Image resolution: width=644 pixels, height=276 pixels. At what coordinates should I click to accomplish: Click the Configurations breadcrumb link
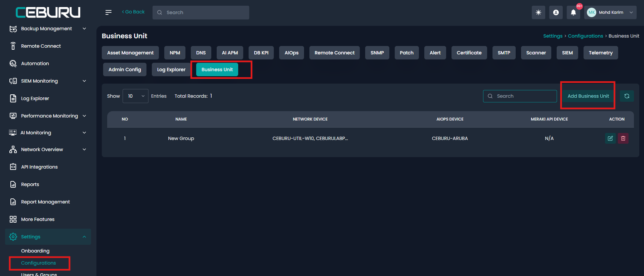coord(585,36)
